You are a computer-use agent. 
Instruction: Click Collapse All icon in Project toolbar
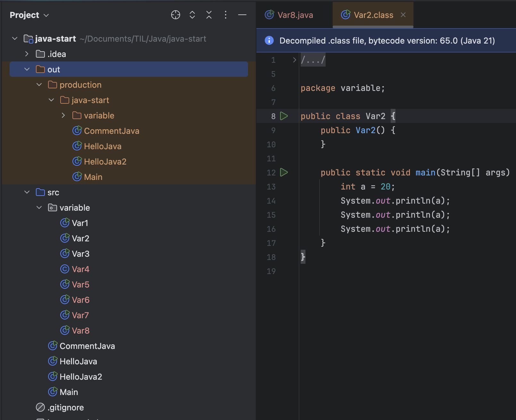(x=209, y=15)
